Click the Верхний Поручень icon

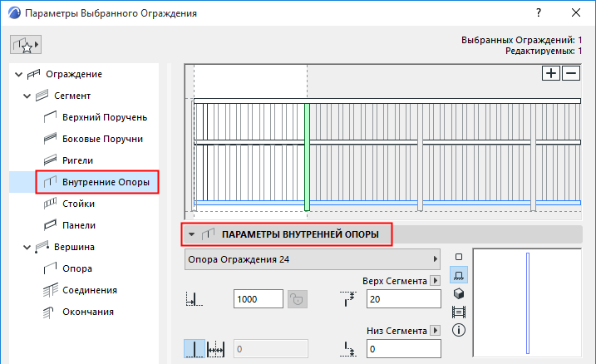pyautogui.click(x=50, y=117)
